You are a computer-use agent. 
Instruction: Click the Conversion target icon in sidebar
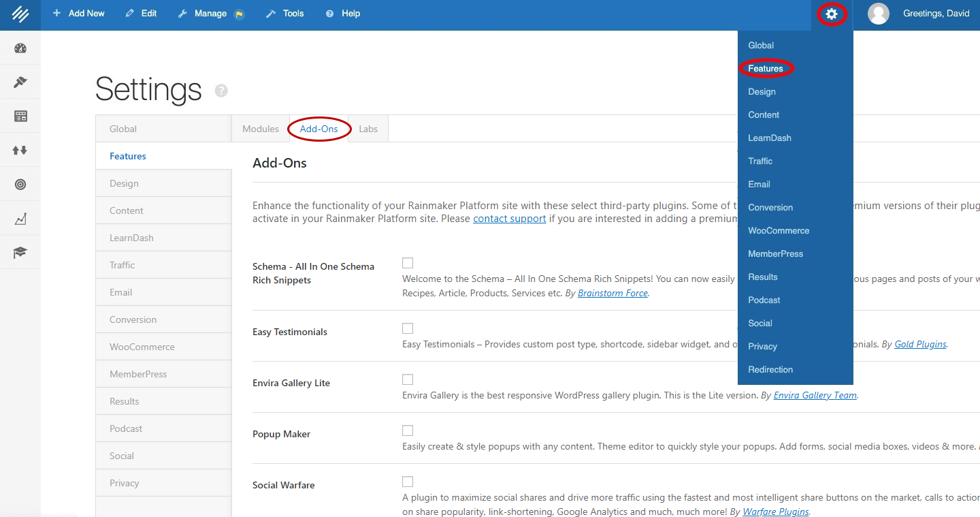[x=20, y=185]
